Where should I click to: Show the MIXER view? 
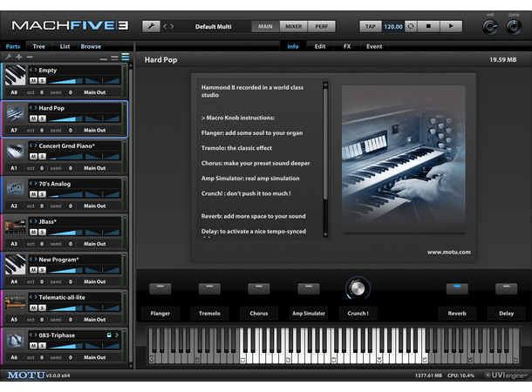click(294, 26)
